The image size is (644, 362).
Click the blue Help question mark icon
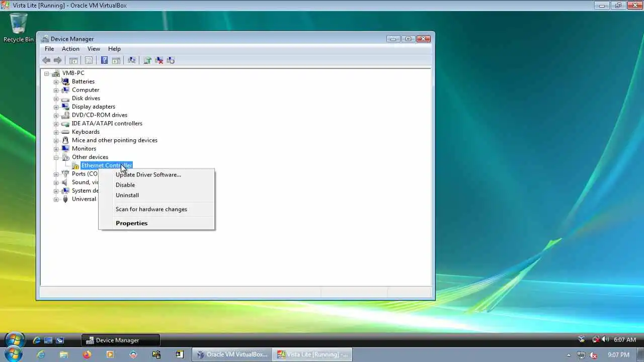coord(104,60)
